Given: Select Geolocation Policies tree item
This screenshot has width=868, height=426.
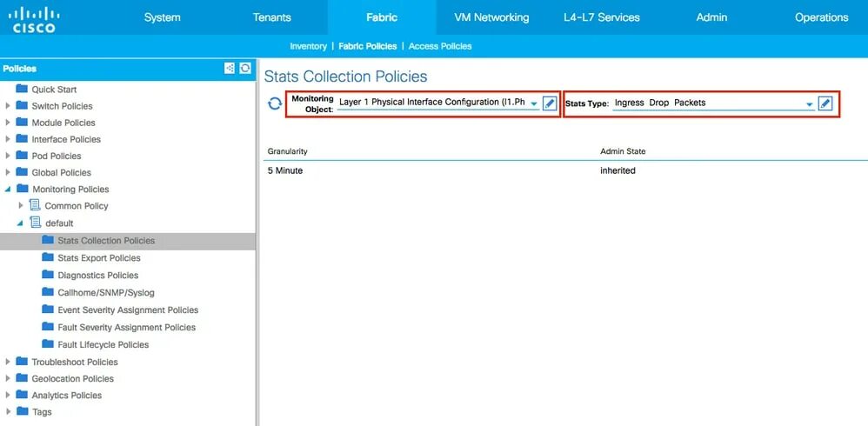Looking at the screenshot, I should pyautogui.click(x=72, y=378).
